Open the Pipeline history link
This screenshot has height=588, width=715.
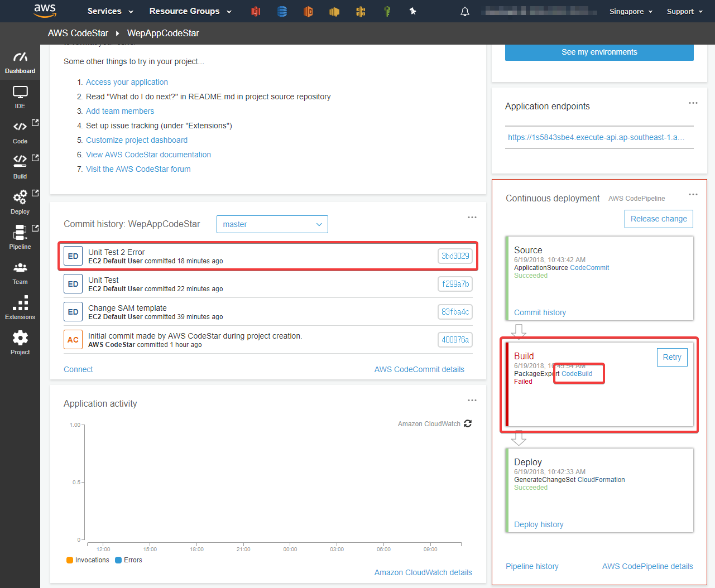tap(532, 566)
